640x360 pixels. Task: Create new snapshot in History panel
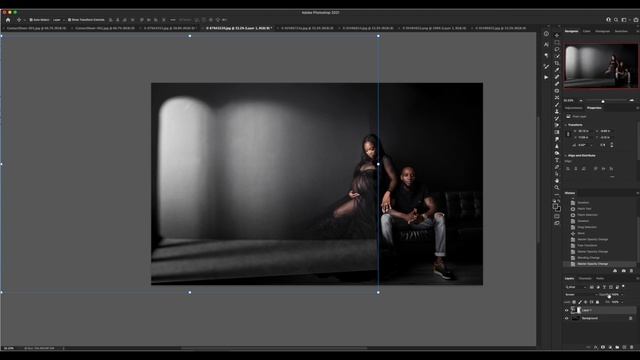click(624, 270)
